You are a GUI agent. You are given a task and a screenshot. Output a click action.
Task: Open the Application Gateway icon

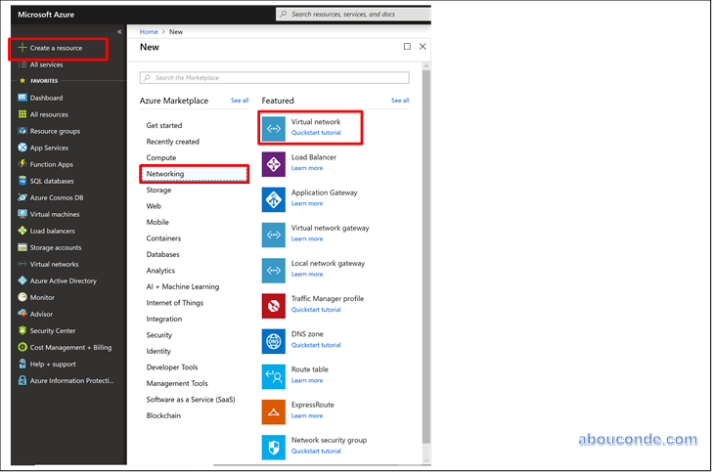(x=274, y=198)
